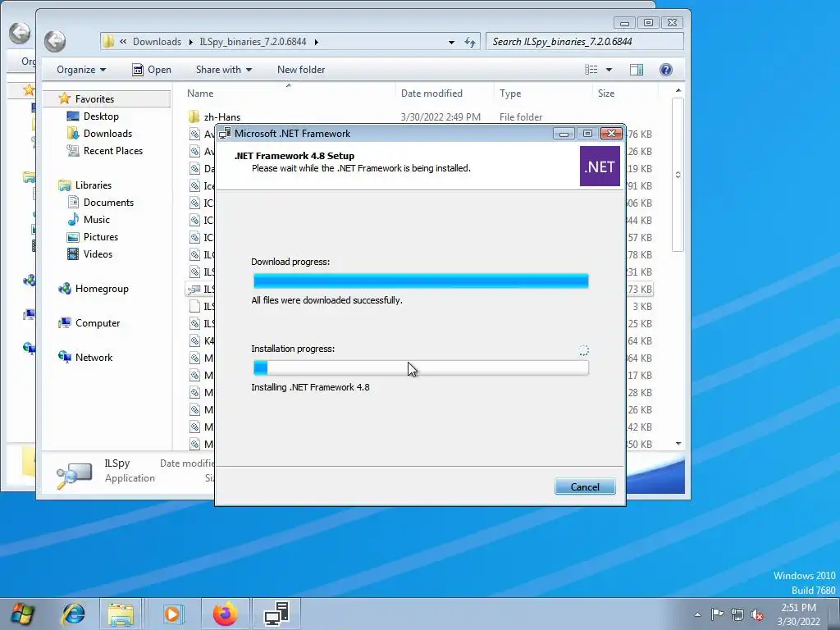840x630 pixels.
Task: Click the Download progress bar
Action: pyautogui.click(x=421, y=281)
